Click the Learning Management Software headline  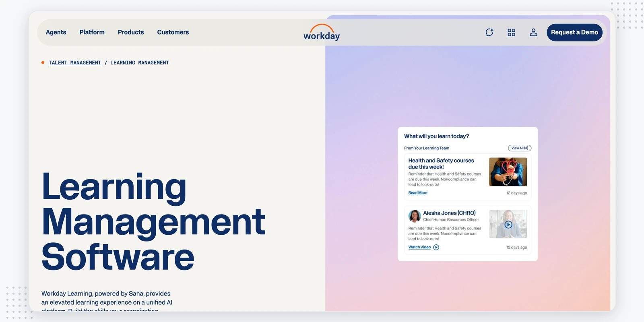pos(153,221)
